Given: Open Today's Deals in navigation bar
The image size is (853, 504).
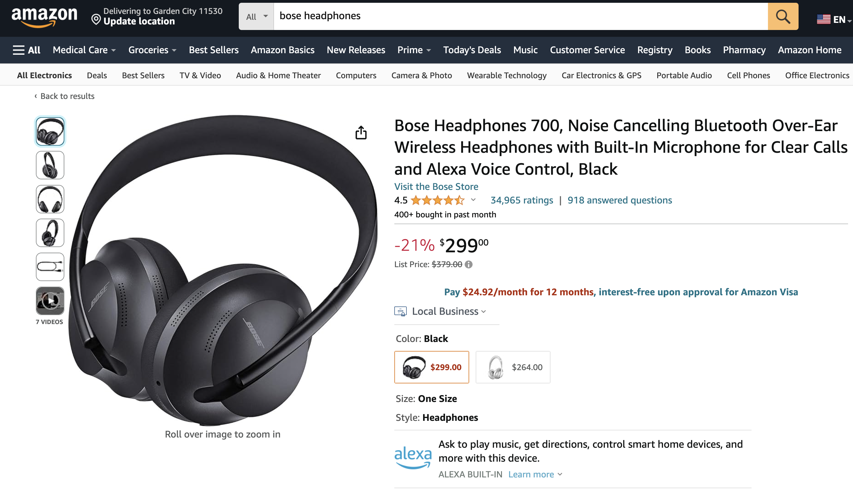Looking at the screenshot, I should [x=472, y=50].
